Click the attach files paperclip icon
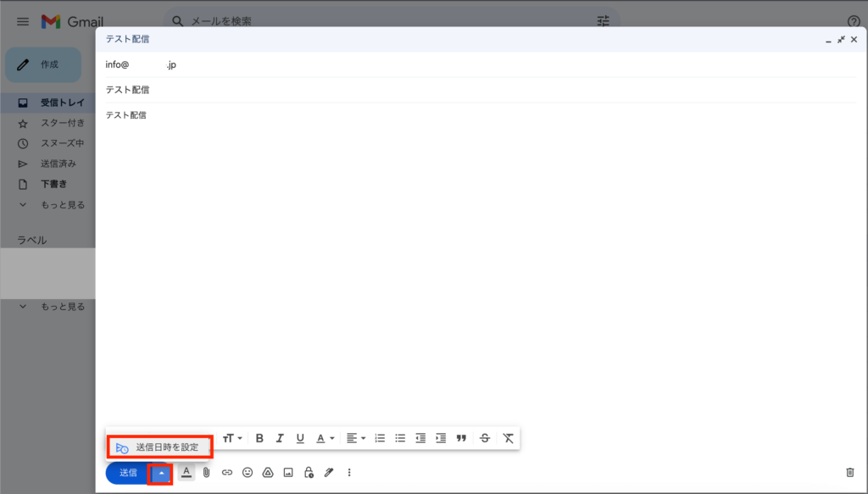The image size is (868, 494). pyautogui.click(x=206, y=473)
